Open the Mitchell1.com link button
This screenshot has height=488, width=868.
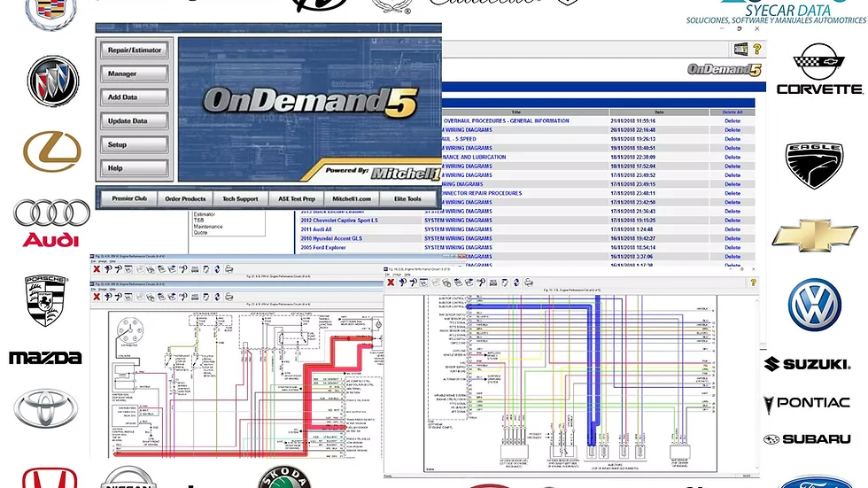click(x=352, y=198)
